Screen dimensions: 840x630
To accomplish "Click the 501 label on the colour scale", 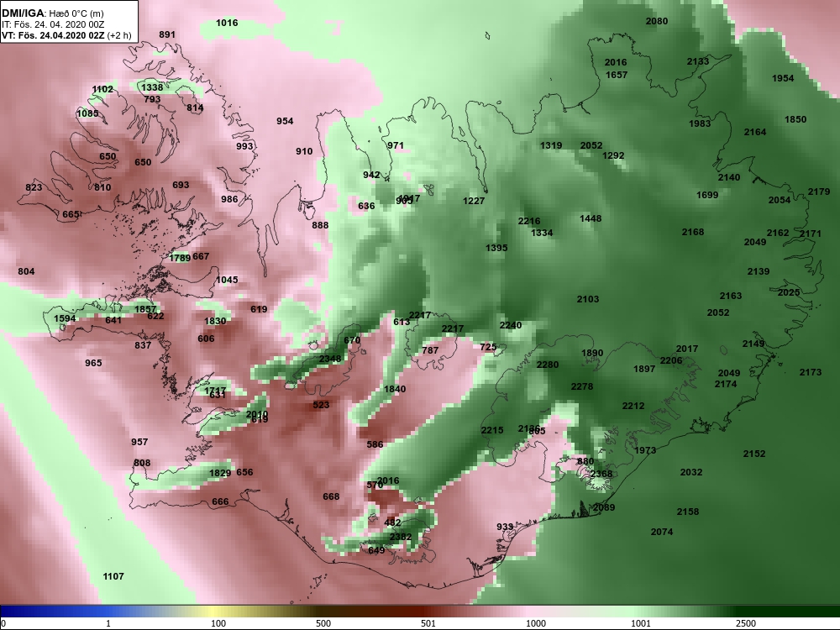I will tap(428, 623).
